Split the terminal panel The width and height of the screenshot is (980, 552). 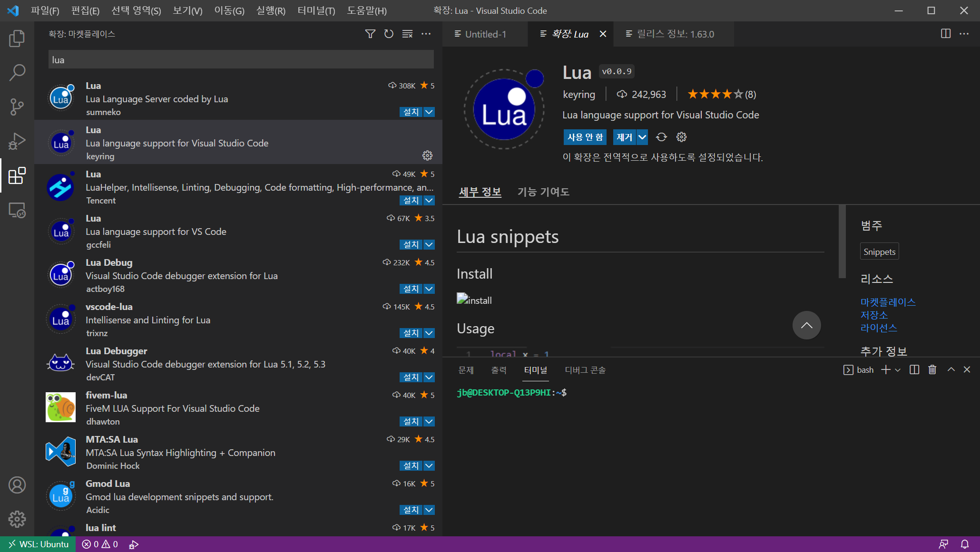coord(914,370)
